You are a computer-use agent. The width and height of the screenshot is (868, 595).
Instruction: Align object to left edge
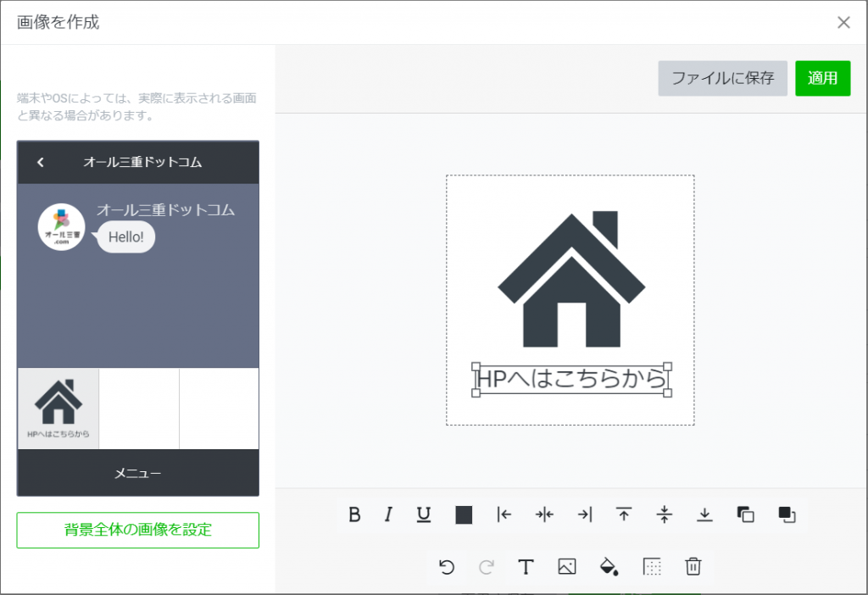pyautogui.click(x=504, y=514)
